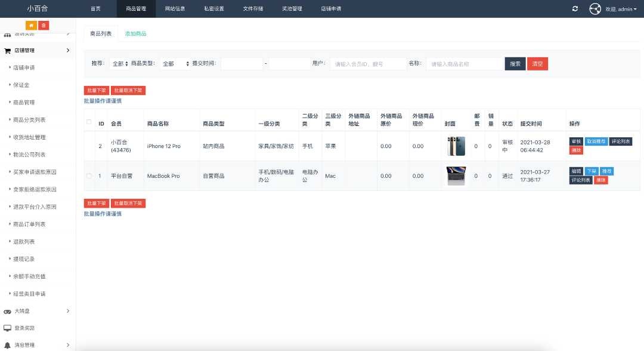644x351 pixels.
Task: Click the icon beside 消息管理
Action: point(7,344)
